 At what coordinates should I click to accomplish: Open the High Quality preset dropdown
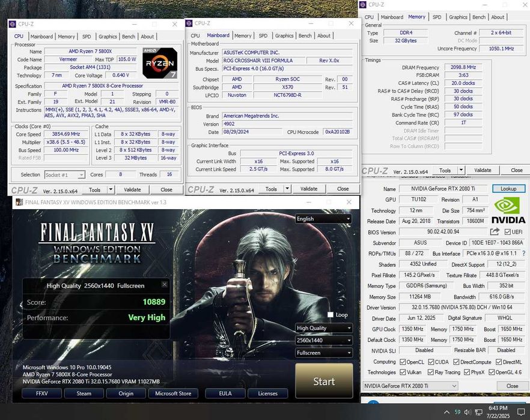tap(323, 327)
